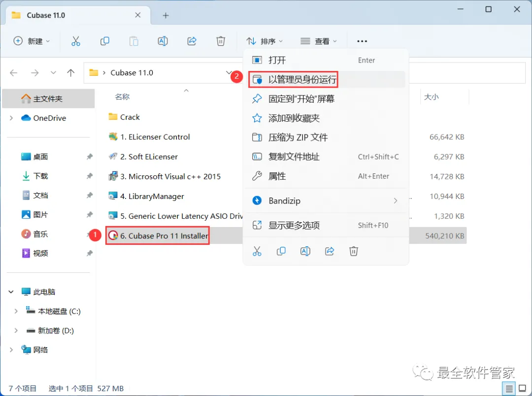Collapse 此电脑 tree node

click(11, 292)
